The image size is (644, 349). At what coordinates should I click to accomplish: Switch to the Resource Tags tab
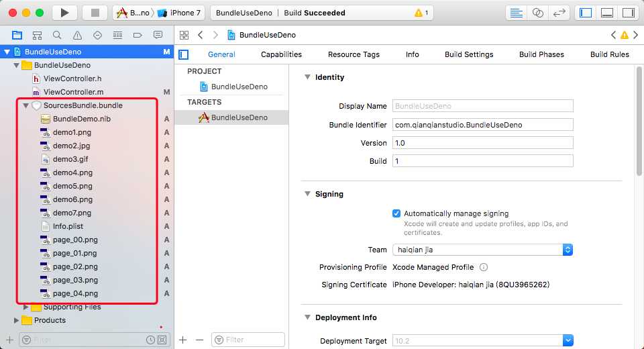pos(354,54)
